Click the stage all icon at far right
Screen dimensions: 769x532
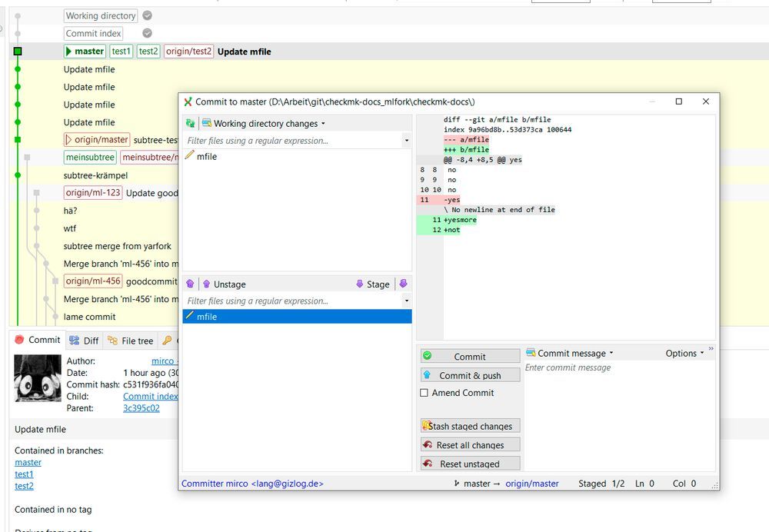tap(403, 284)
